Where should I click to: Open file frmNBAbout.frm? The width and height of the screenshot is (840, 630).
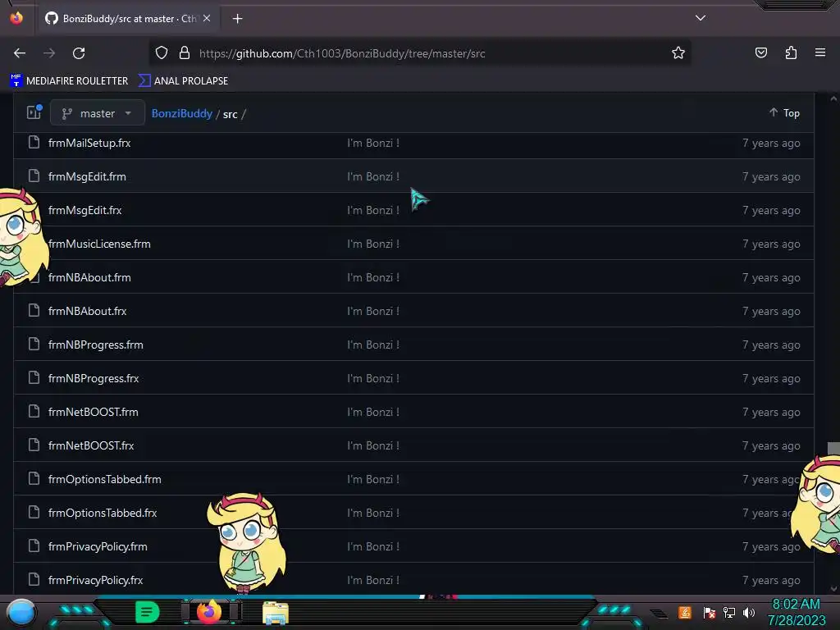click(89, 277)
